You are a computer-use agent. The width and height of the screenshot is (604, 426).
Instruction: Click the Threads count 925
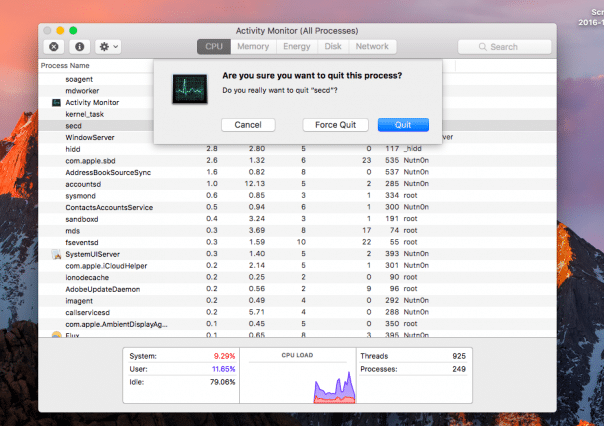[x=459, y=356]
